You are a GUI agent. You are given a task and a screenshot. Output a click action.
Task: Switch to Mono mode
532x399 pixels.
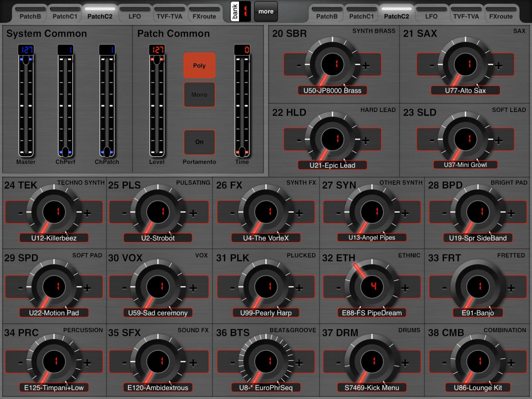(199, 95)
